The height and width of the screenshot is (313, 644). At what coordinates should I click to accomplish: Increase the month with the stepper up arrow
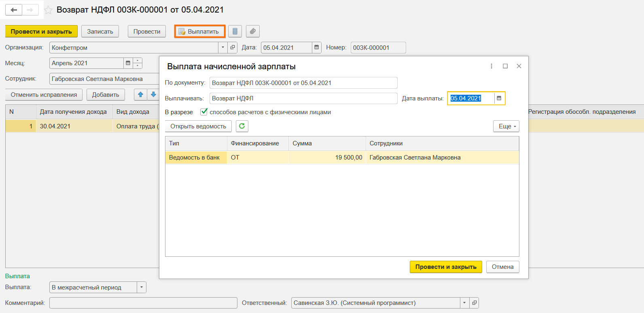tap(138, 61)
